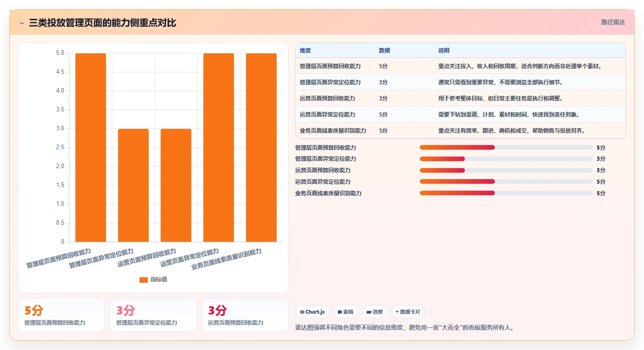Click the 业务页面线索质量识别能力 label beside its progress bar
Screen dimensions: 644x350
pos(328,193)
